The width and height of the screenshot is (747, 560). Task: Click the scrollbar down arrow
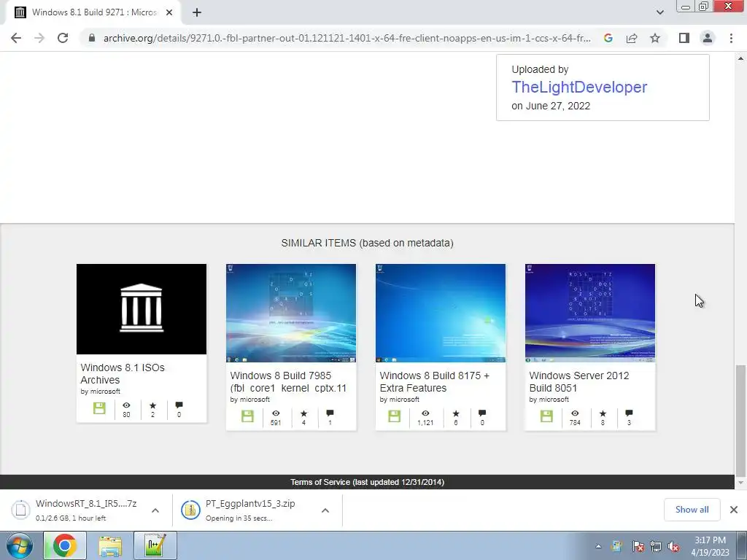740,483
